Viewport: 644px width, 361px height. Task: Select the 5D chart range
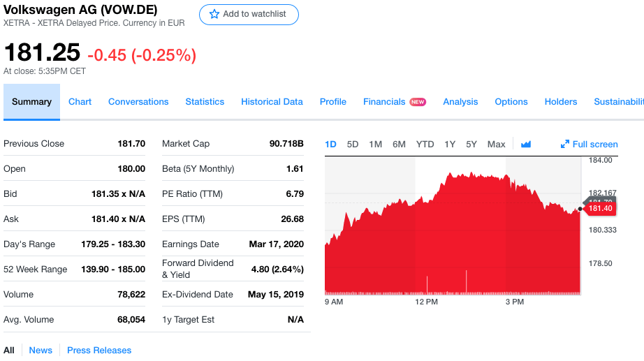tap(353, 145)
